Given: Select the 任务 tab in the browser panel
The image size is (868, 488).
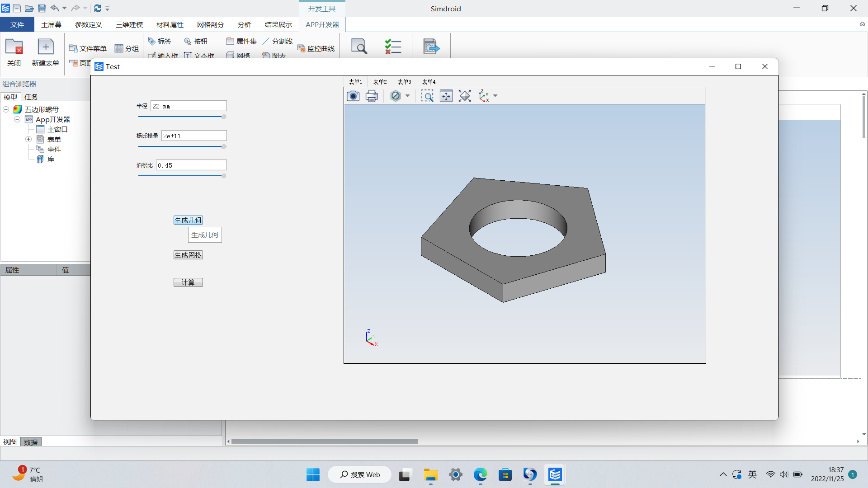Looking at the screenshot, I should [31, 97].
